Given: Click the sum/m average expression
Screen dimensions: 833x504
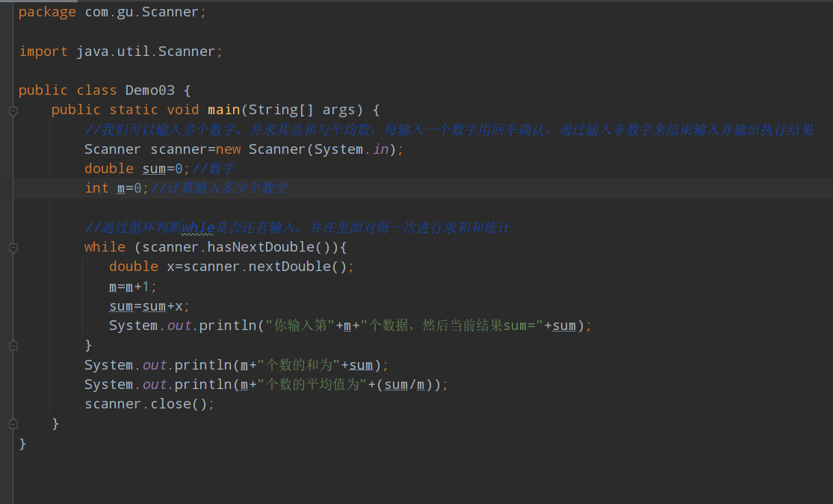Looking at the screenshot, I should click(409, 385).
